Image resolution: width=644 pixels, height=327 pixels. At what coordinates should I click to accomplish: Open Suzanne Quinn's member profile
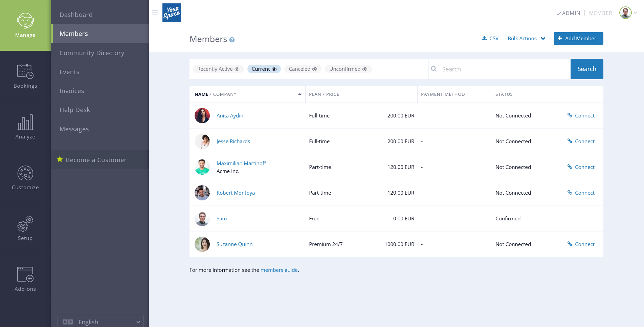(x=235, y=244)
